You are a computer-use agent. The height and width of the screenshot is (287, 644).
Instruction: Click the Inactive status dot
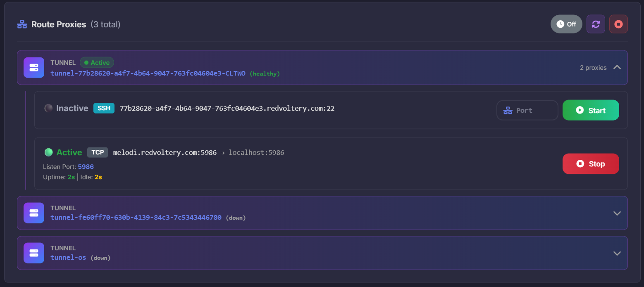pyautogui.click(x=48, y=108)
